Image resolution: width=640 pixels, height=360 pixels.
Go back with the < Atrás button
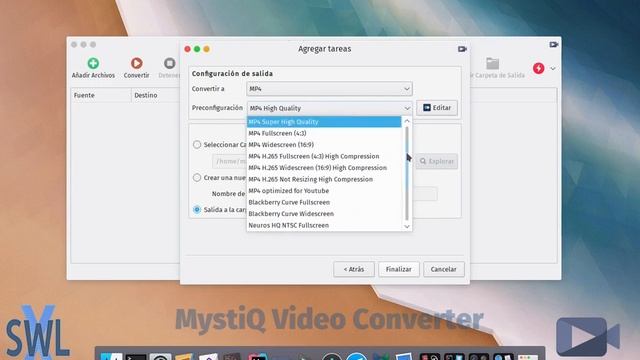[353, 269]
